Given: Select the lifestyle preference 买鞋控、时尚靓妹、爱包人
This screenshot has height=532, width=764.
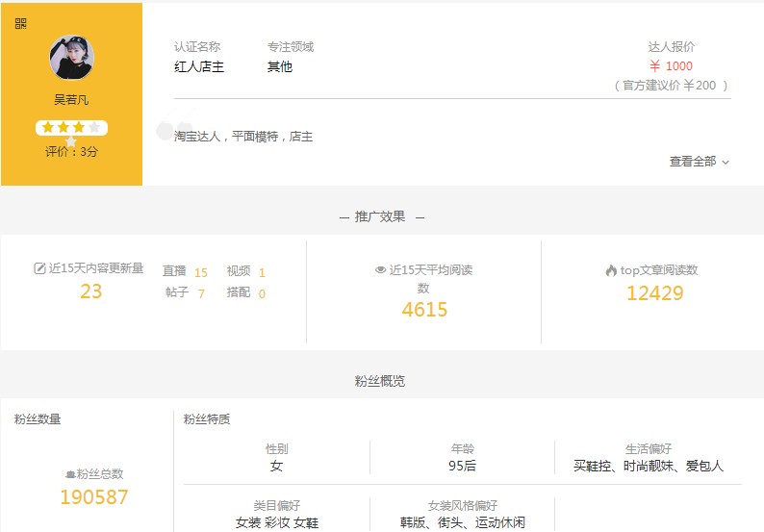Looking at the screenshot, I should point(648,466).
